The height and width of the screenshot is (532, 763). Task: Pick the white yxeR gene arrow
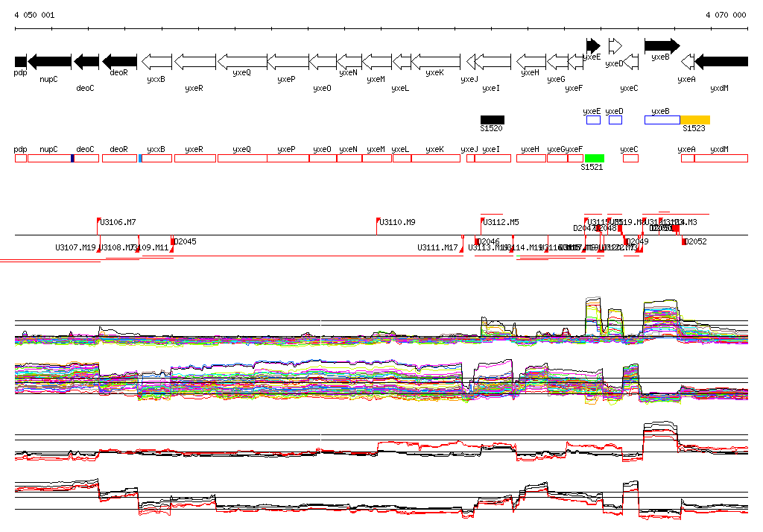195,62
